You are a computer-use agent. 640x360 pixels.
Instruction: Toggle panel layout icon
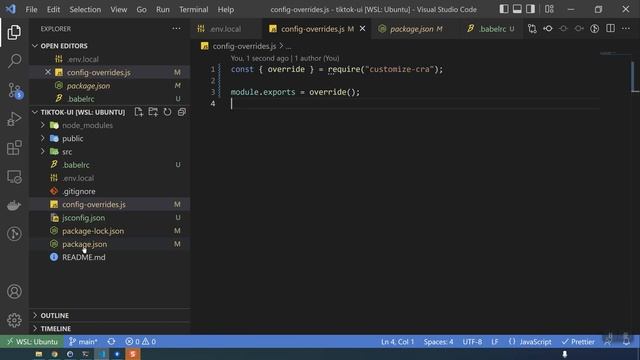(x=517, y=9)
